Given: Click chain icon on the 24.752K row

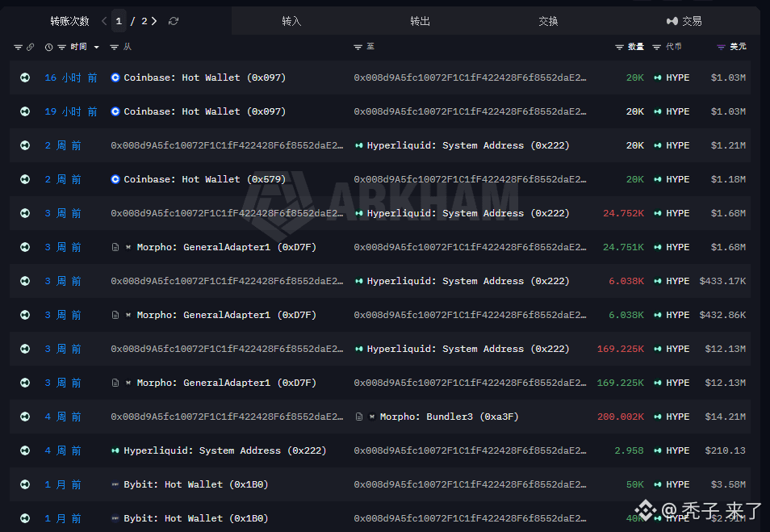Looking at the screenshot, I should pyautogui.click(x=25, y=213).
